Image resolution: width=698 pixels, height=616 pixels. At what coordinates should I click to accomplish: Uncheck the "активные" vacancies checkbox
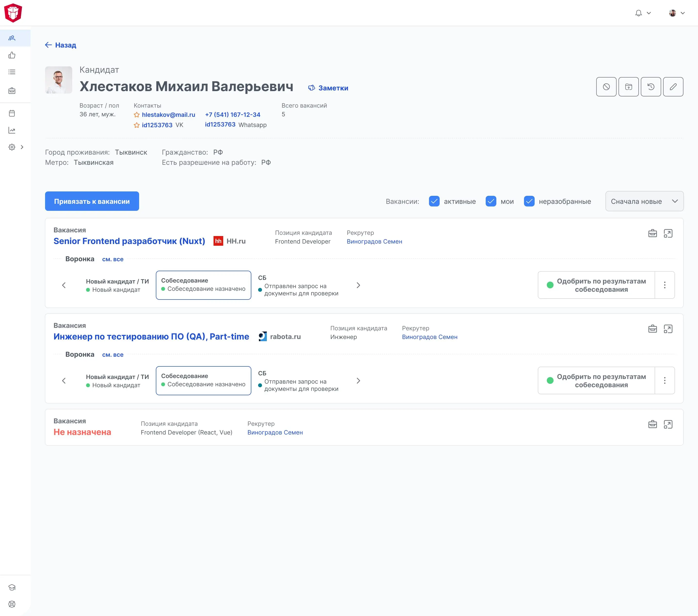(x=434, y=201)
